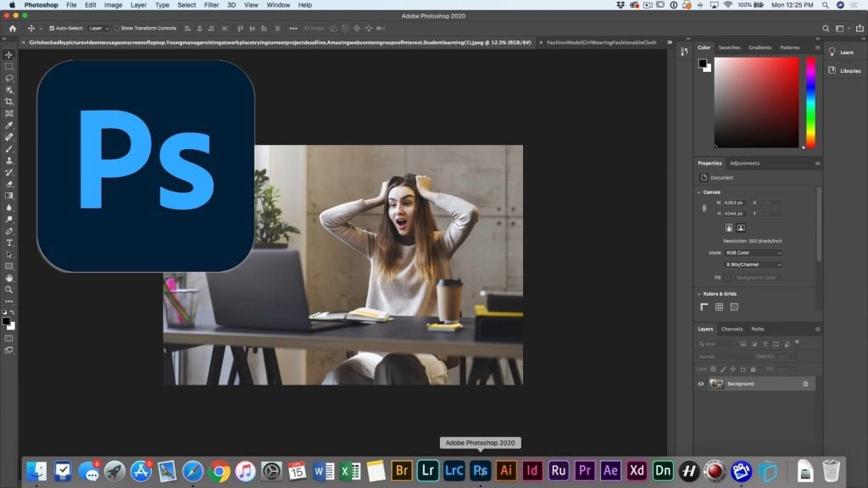
Task: Open the Search icon in options bar
Action: click(x=826, y=28)
